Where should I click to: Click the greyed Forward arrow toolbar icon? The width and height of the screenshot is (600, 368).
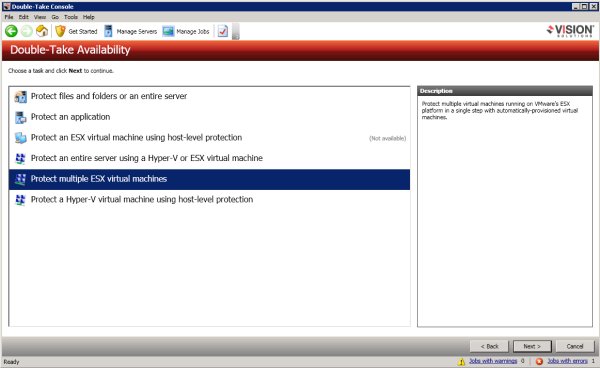point(27,31)
